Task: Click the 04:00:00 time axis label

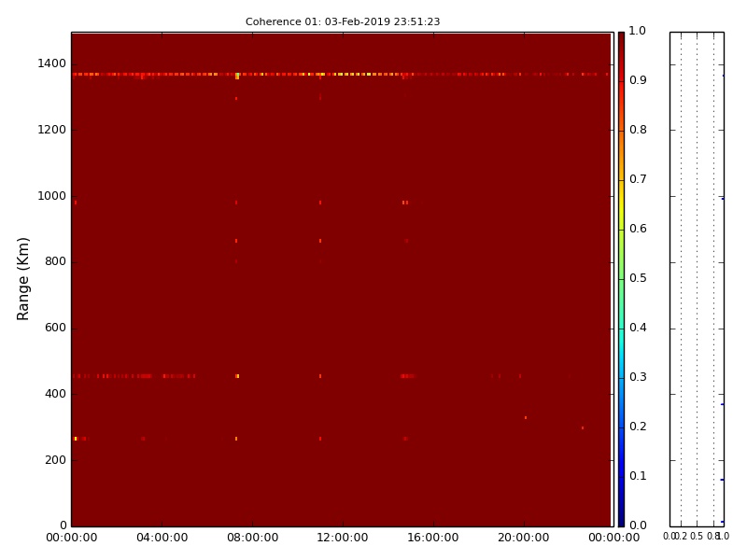Action: point(162,538)
